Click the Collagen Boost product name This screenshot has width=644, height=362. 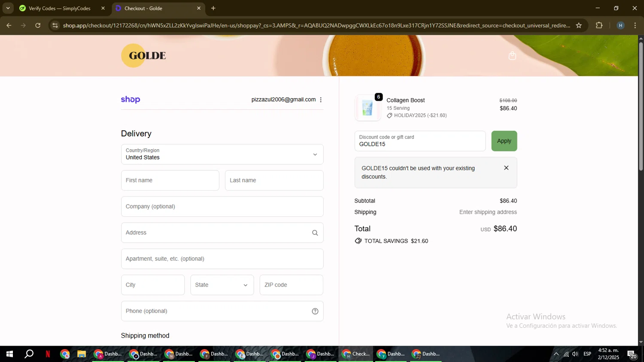[x=405, y=100]
